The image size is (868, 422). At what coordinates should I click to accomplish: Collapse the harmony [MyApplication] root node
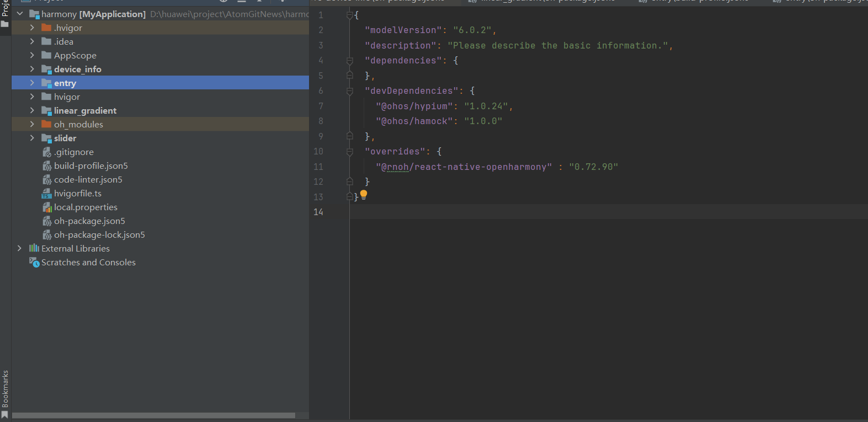click(20, 14)
